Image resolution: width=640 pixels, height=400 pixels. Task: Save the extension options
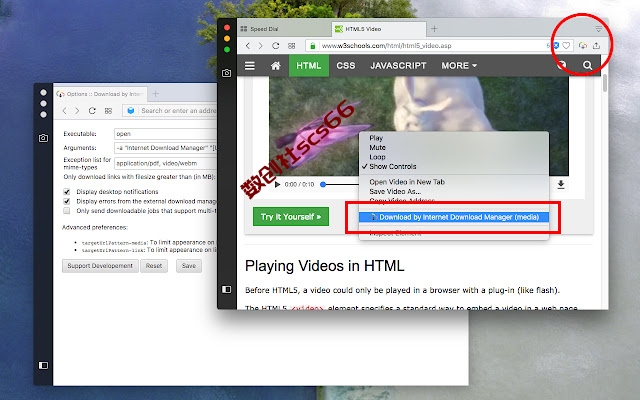coord(189,266)
